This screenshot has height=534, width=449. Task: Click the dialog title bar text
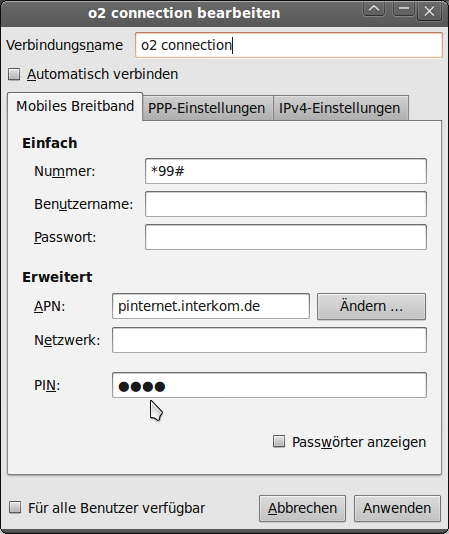point(184,13)
